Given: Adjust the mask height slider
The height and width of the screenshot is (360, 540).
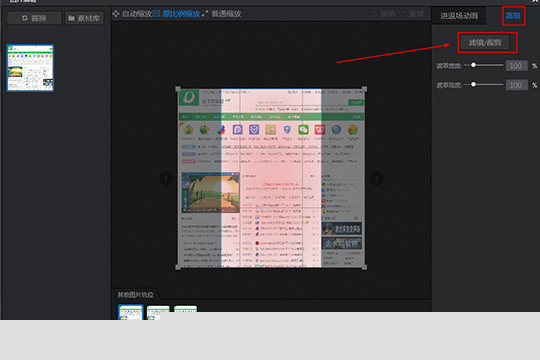Looking at the screenshot, I should pyautogui.click(x=474, y=84).
